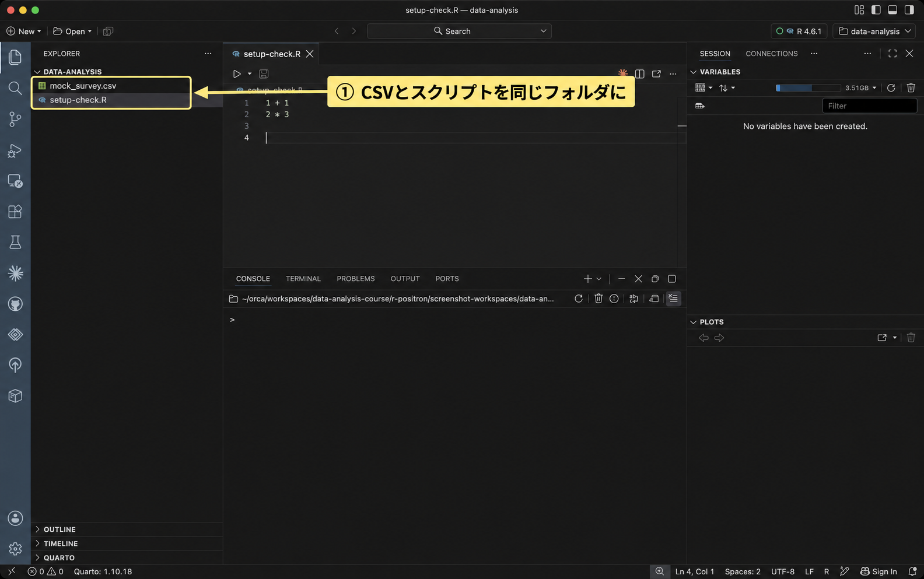Open the Manage gear menu

pyautogui.click(x=15, y=549)
